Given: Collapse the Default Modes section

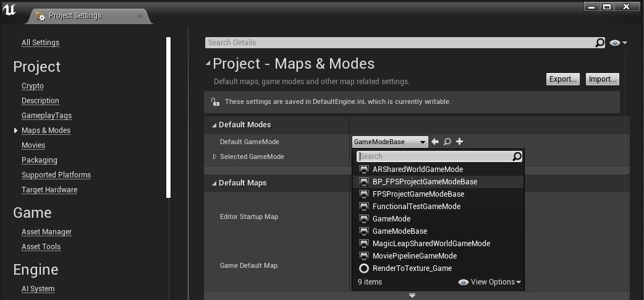Looking at the screenshot, I should tap(214, 125).
